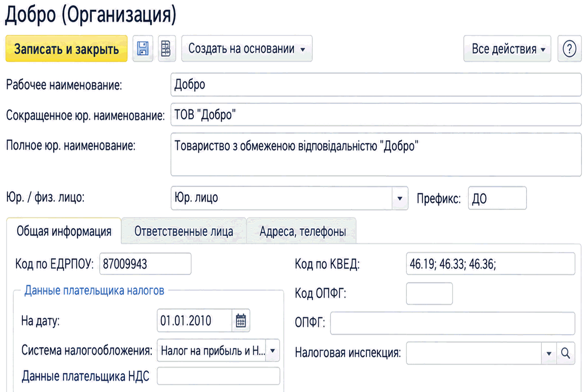The width and height of the screenshot is (588, 392).
Task: Click the Рабочее наименование field
Action: [x=376, y=85]
